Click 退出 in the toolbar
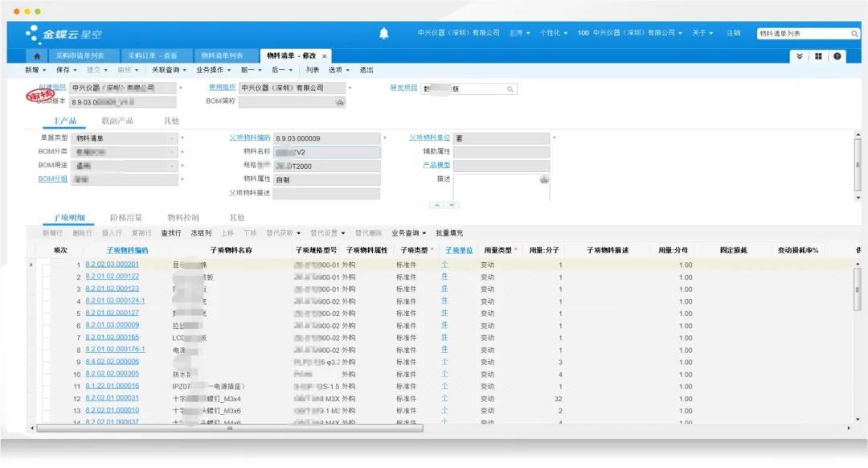Image resolution: width=868 pixels, height=468 pixels. click(x=366, y=70)
